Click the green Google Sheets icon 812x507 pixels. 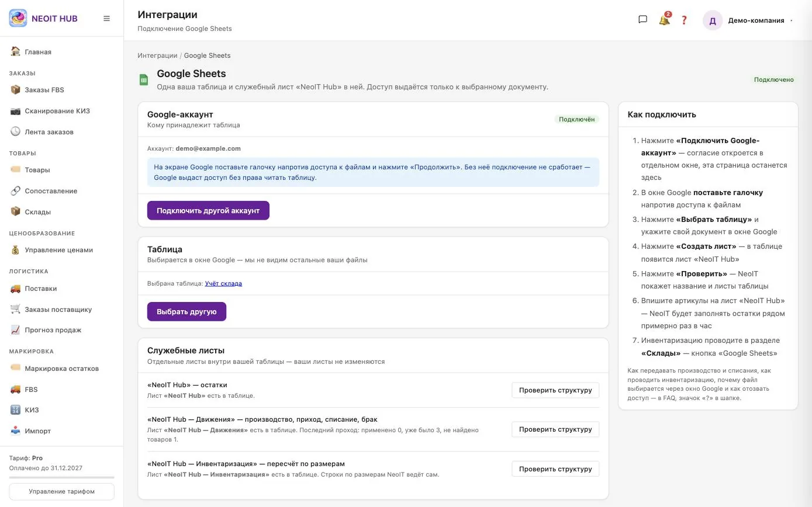pos(143,79)
